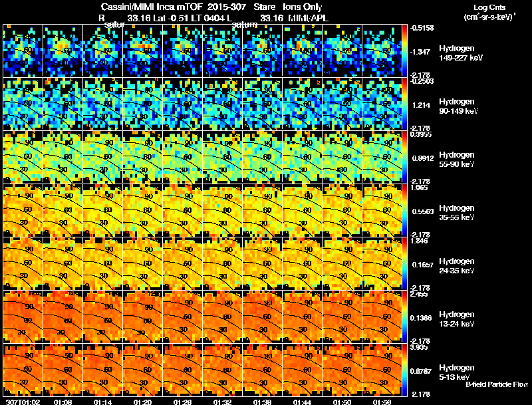Image resolution: width=532 pixels, height=405 pixels.
Task: Open the 90-149 keV image panel at 01:26
Action: point(182,104)
